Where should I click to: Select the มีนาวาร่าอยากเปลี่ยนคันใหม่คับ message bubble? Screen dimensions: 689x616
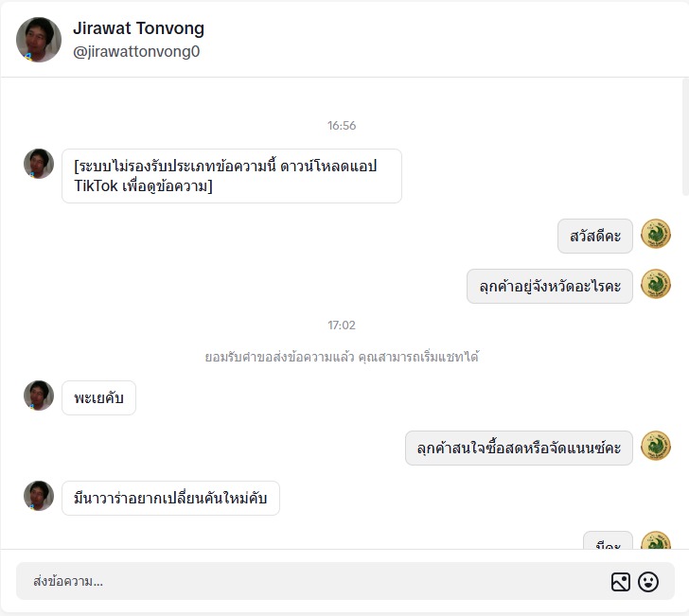click(x=170, y=498)
